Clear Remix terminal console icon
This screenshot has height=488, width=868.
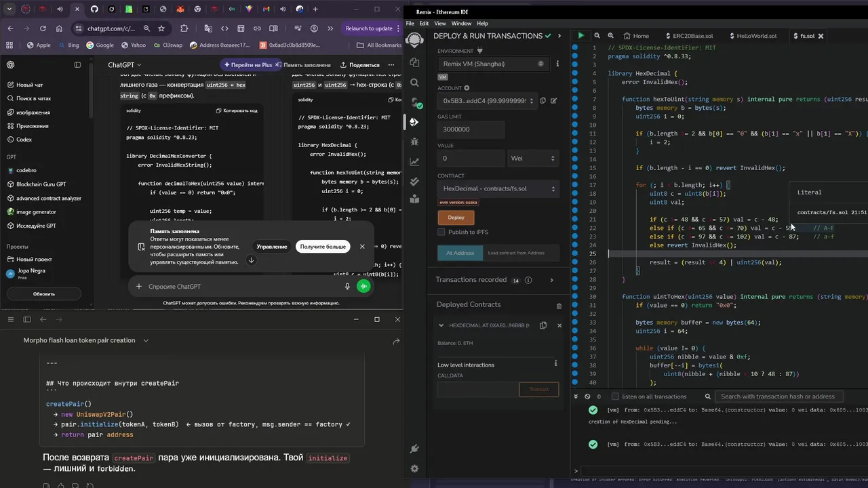tap(587, 396)
